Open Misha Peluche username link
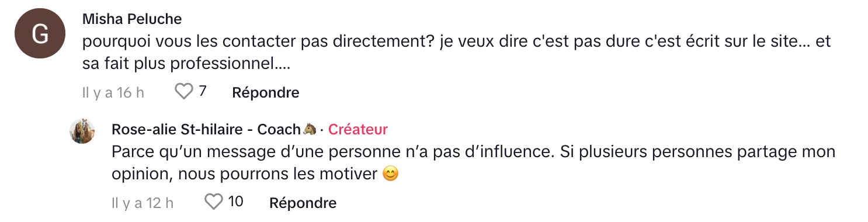This screenshot has height=222, width=868. tap(132, 19)
